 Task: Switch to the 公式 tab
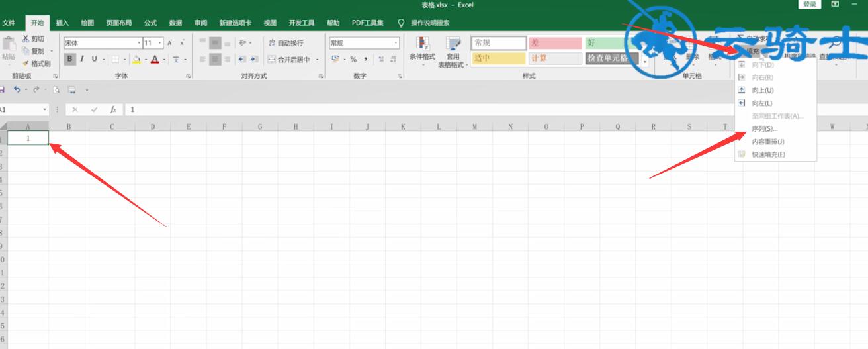(150, 23)
